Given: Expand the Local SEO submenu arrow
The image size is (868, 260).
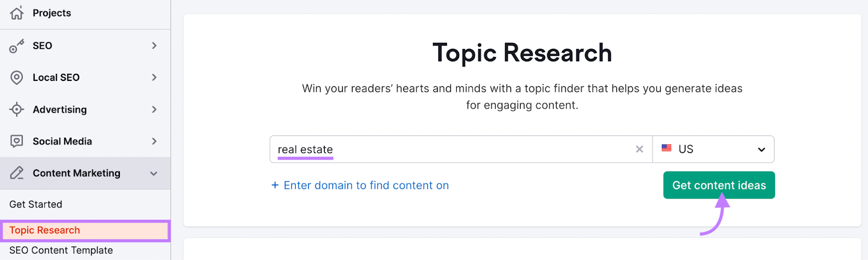Looking at the screenshot, I should tap(154, 78).
